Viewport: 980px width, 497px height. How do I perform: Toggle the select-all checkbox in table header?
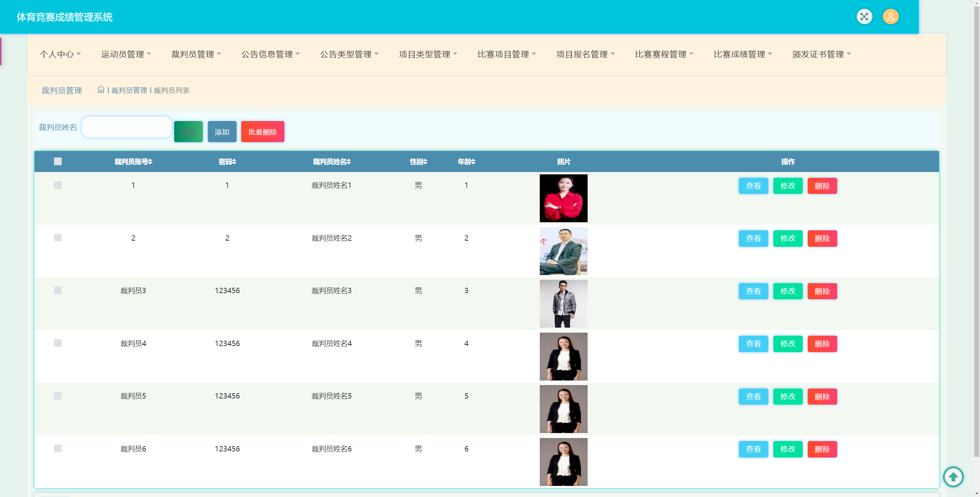coord(58,161)
